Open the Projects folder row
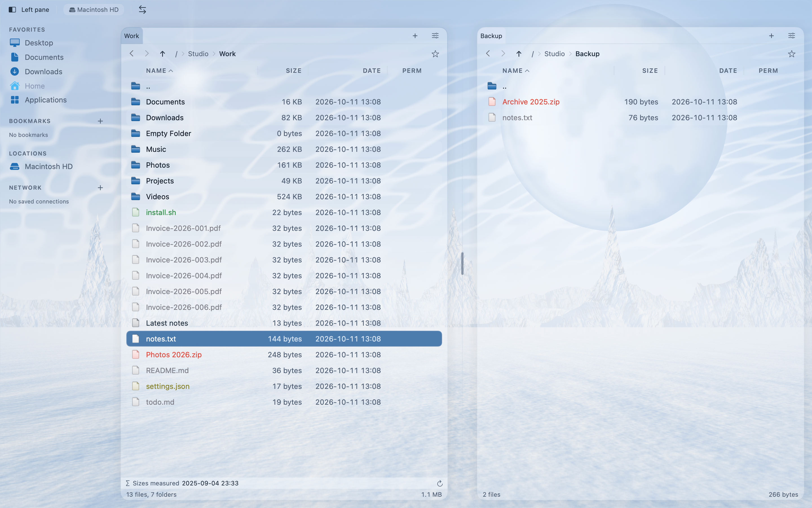The height and width of the screenshot is (508, 812). tap(284, 181)
